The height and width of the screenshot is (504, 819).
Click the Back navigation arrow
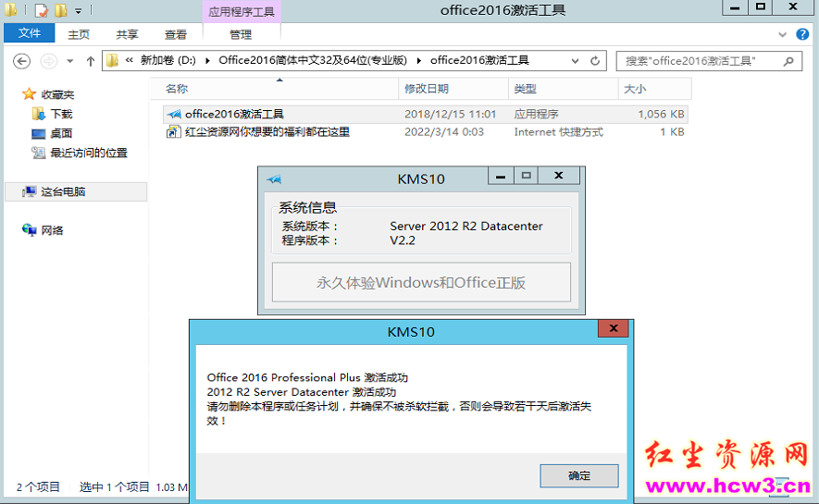click(21, 61)
